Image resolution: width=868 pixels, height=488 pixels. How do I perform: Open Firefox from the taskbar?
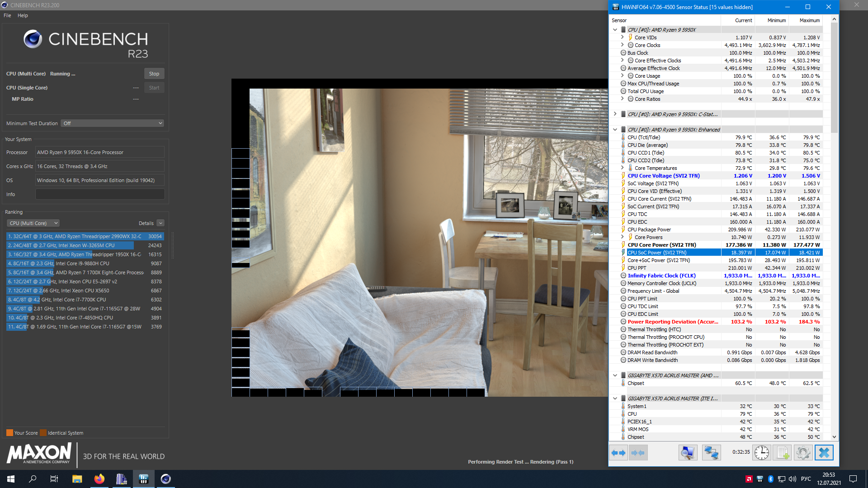[x=99, y=479]
